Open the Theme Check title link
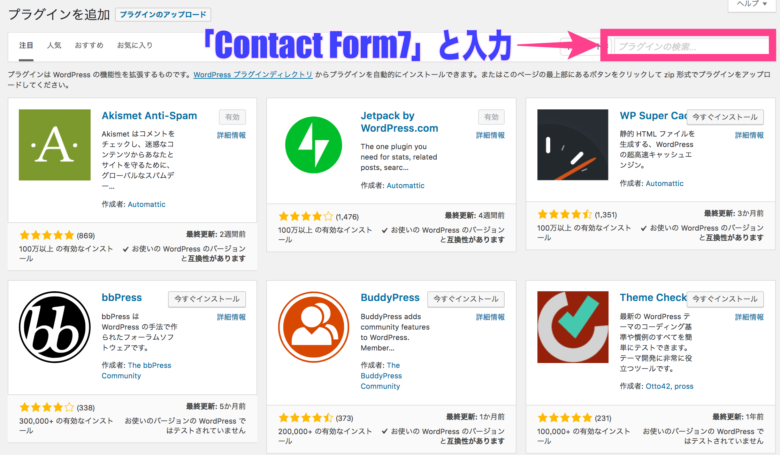 coord(653,298)
